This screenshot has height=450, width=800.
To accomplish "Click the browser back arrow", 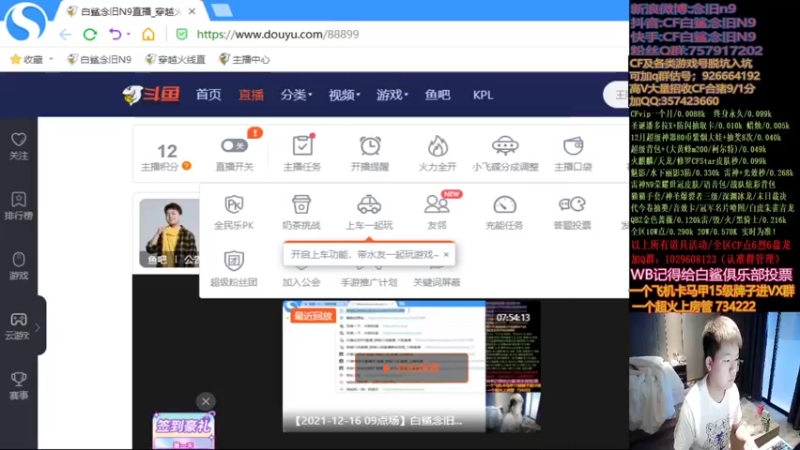I will pos(65,34).
